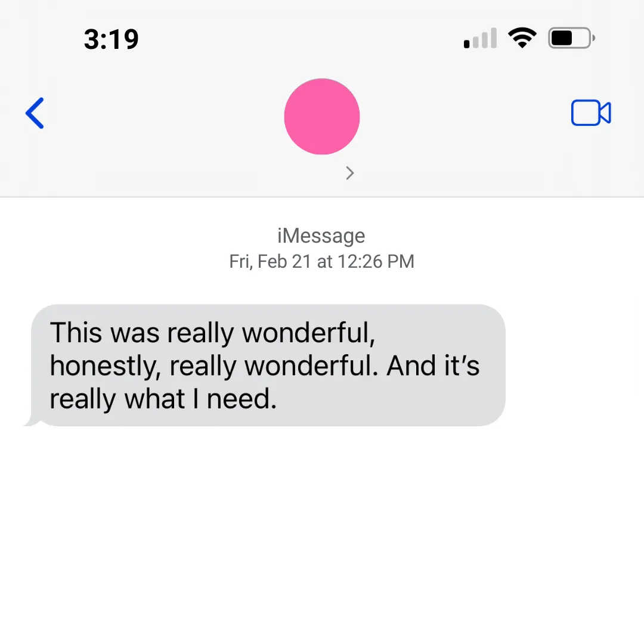This screenshot has width=644, height=644.
Task: Tap empty conversation area below the message
Action: coord(322,534)
